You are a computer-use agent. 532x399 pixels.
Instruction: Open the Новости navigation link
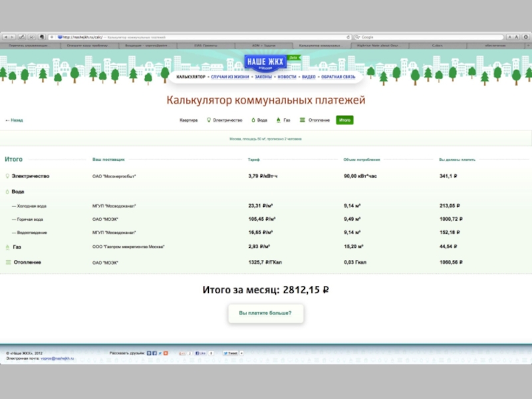(287, 77)
